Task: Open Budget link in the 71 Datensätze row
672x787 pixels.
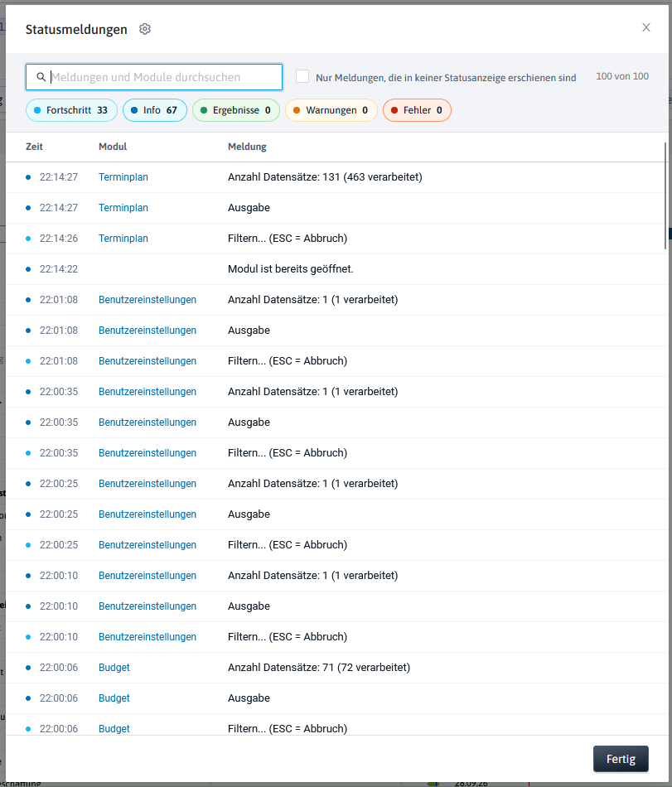Action: [114, 668]
